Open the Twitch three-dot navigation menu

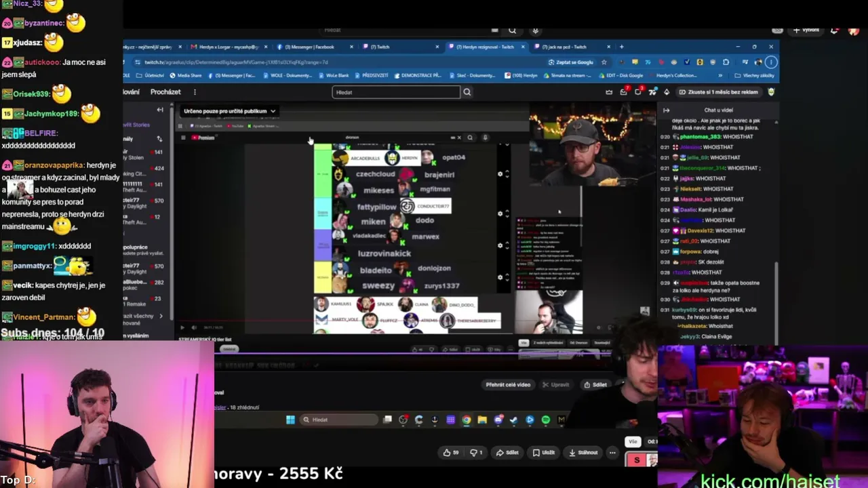tap(195, 92)
